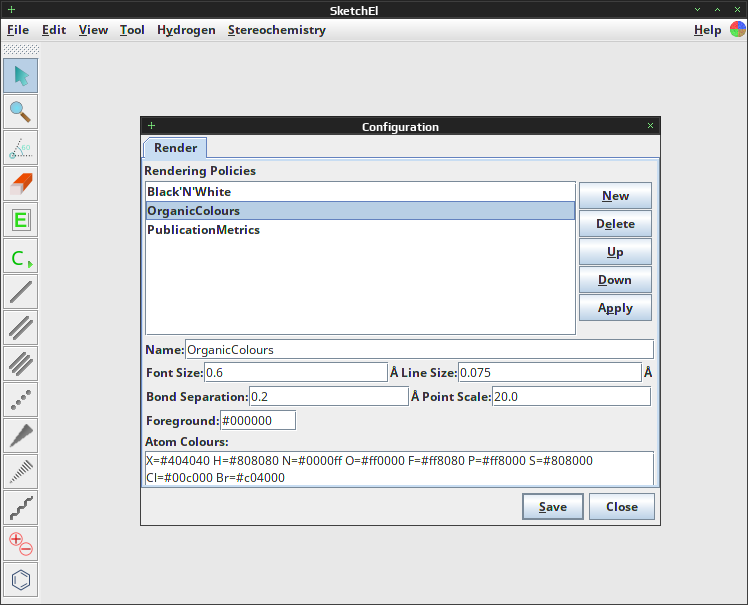Focus the Foreground colour field
Screen dimensions: 748x605
258,420
